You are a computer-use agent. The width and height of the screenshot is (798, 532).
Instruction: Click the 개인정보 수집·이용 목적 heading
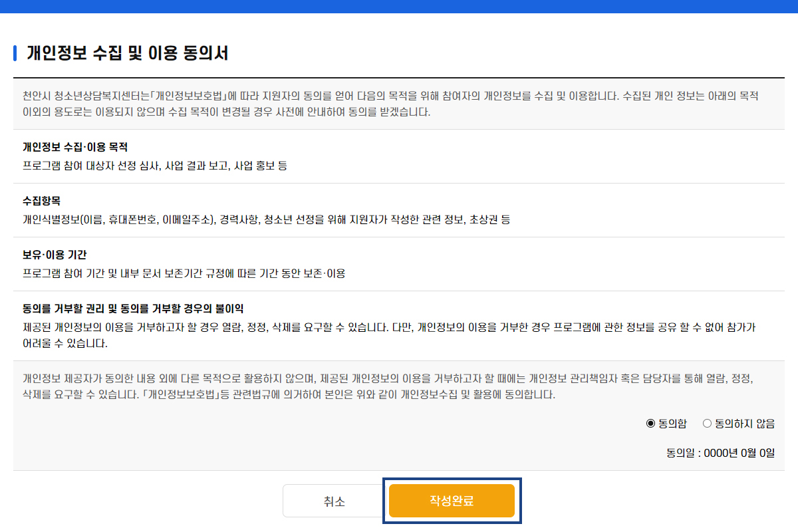[74, 147]
